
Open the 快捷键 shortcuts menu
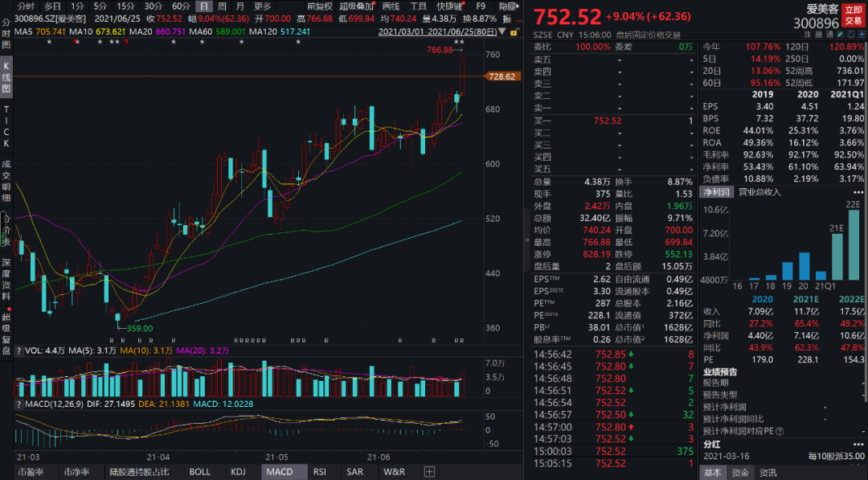pos(450,6)
